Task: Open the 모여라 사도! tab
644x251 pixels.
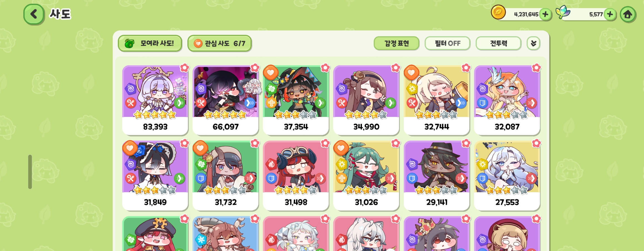Action: point(150,43)
